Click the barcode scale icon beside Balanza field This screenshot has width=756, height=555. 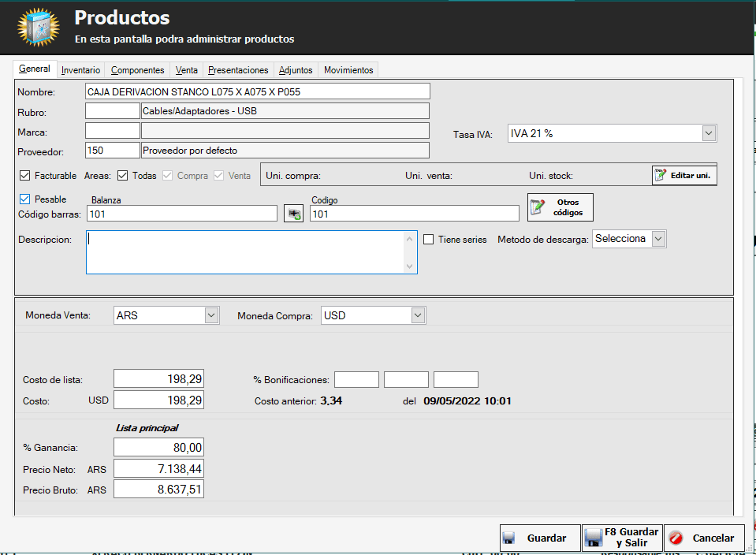293,214
